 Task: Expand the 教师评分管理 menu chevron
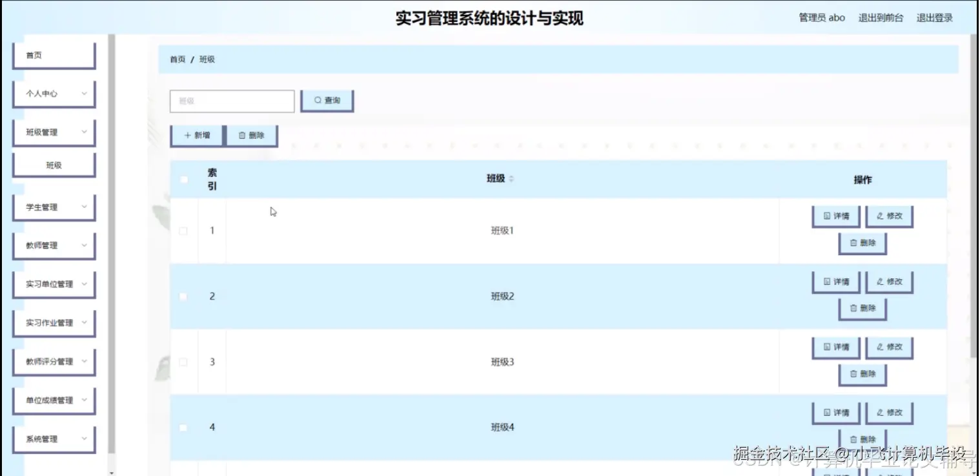[84, 362]
